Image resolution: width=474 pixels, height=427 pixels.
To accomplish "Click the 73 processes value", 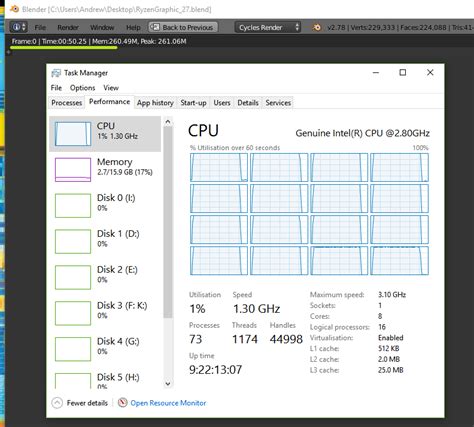I will click(x=196, y=339).
